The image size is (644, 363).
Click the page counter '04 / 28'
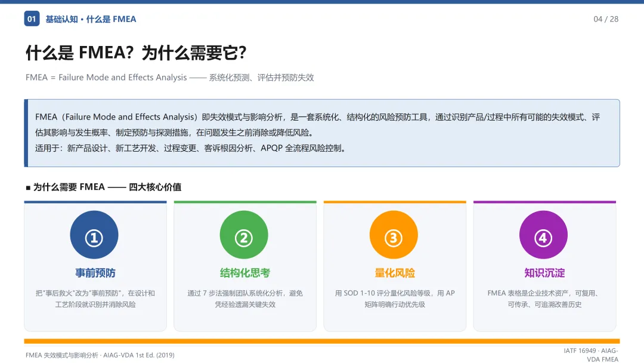pyautogui.click(x=606, y=19)
